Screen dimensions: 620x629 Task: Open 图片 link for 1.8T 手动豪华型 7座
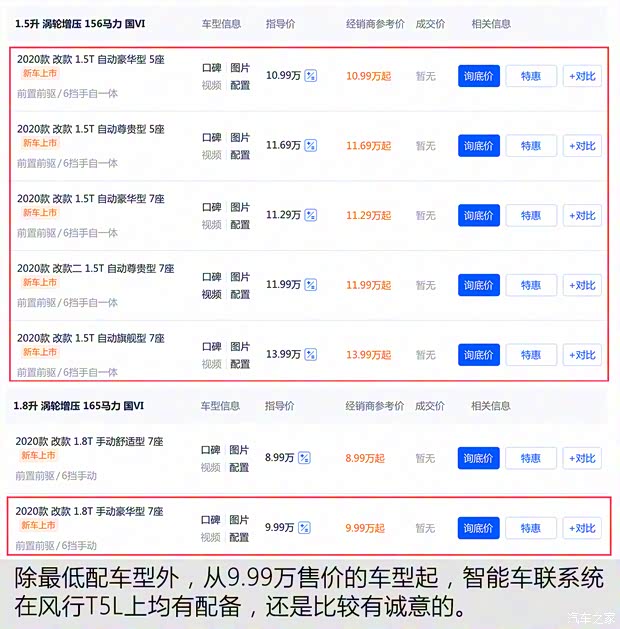click(x=239, y=520)
